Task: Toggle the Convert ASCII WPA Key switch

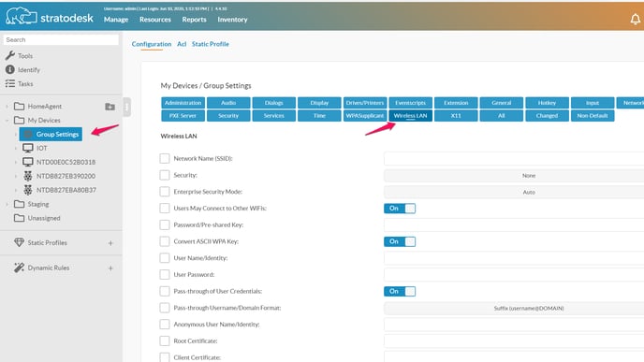Action: click(x=400, y=241)
